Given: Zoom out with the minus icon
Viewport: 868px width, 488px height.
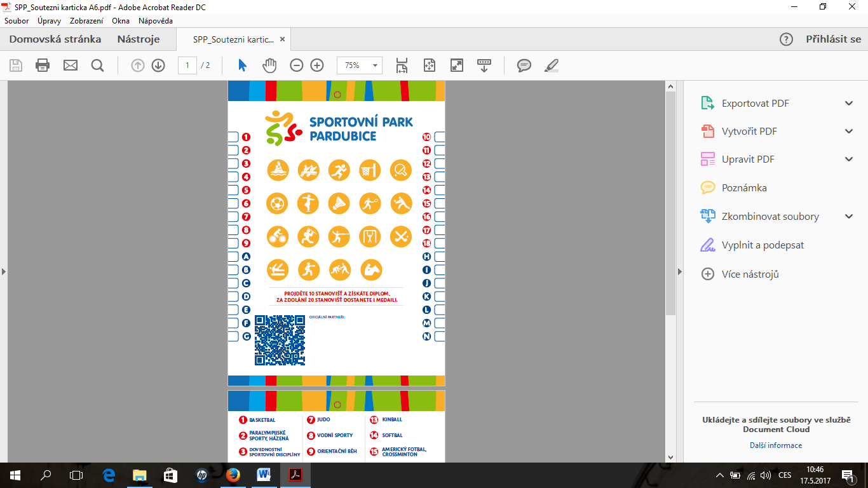Looking at the screenshot, I should coord(297,65).
